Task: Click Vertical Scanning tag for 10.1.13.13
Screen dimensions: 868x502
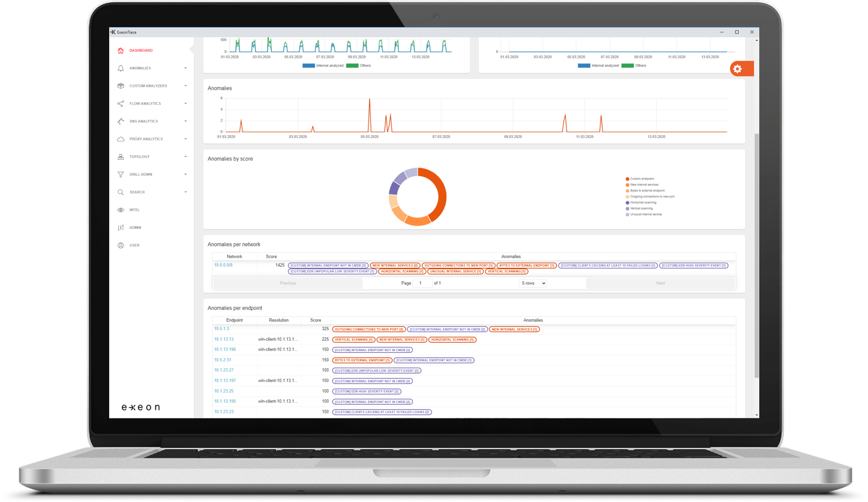Action: pos(354,339)
